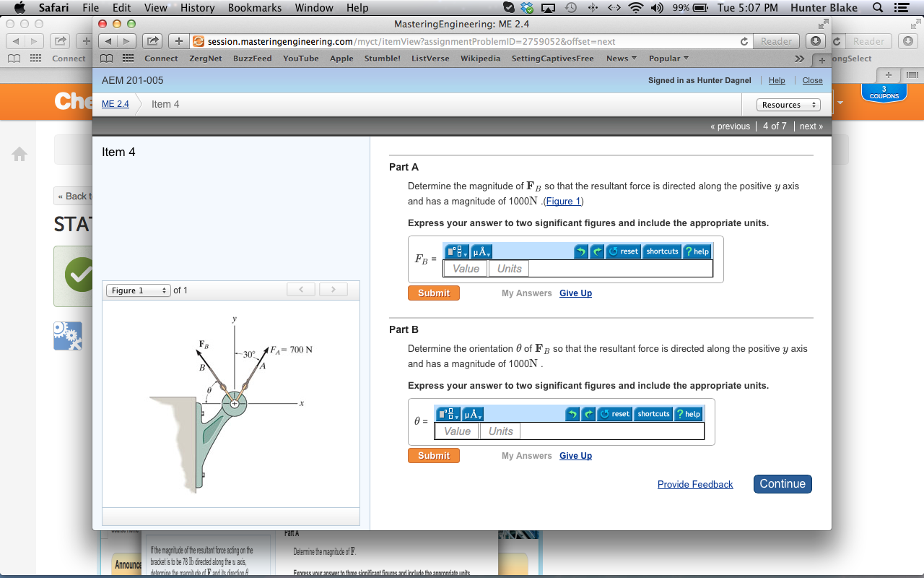Open the History menu in the menu bar
924x578 pixels.
[197, 8]
